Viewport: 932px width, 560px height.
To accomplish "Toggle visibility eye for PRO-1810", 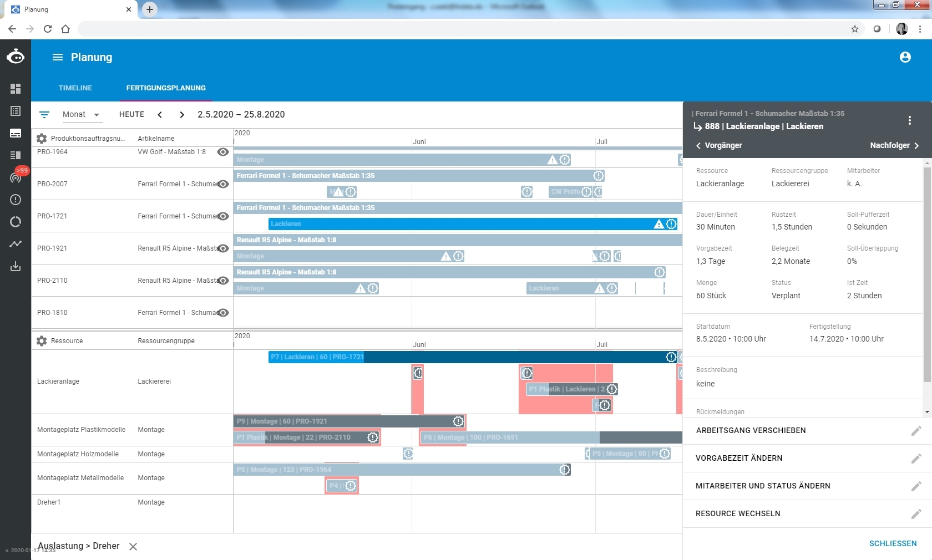I will (223, 313).
